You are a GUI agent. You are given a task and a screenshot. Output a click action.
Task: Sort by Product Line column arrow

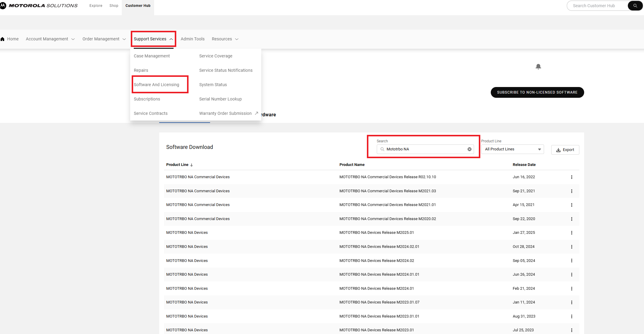(192, 165)
